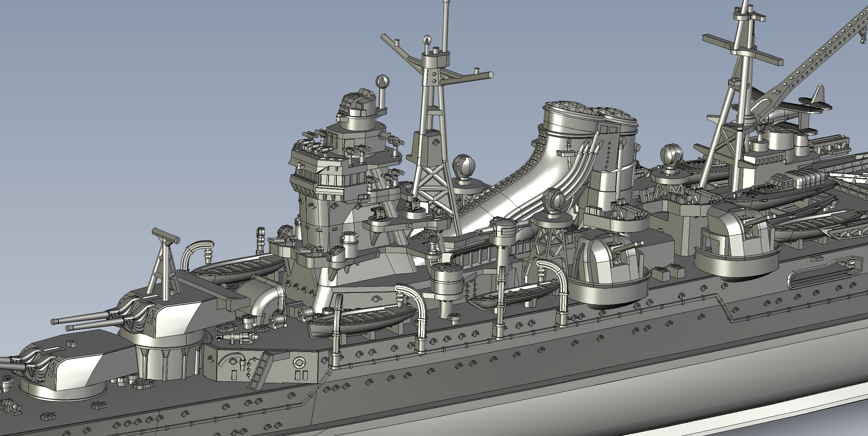
Task: Click the empty blue viewport background
Action: (x=142, y=106)
